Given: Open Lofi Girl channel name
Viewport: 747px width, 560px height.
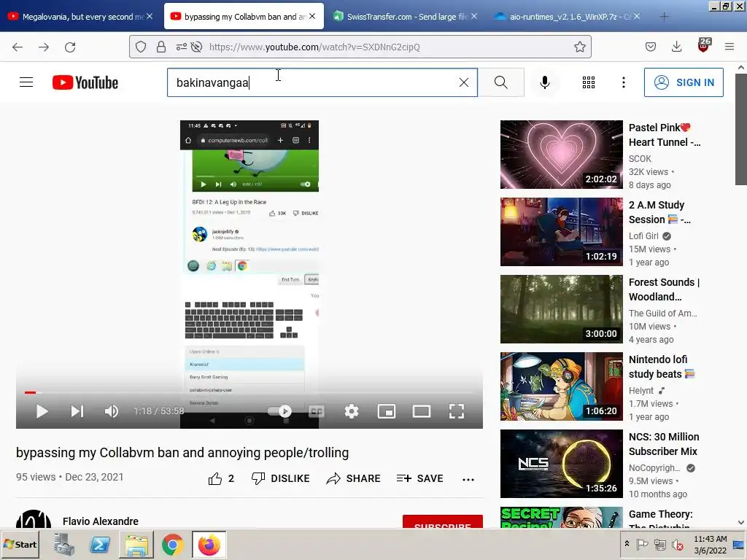Looking at the screenshot, I should click(x=643, y=236).
